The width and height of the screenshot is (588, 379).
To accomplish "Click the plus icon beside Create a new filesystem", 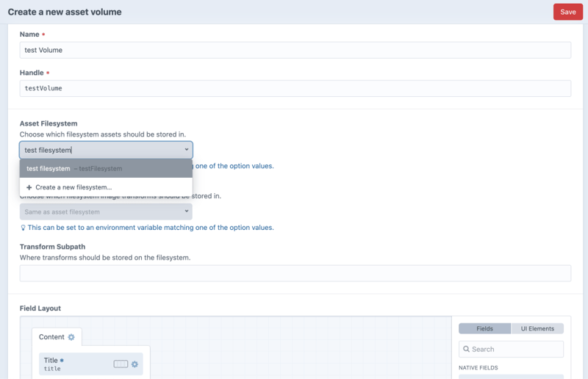I will coord(29,187).
